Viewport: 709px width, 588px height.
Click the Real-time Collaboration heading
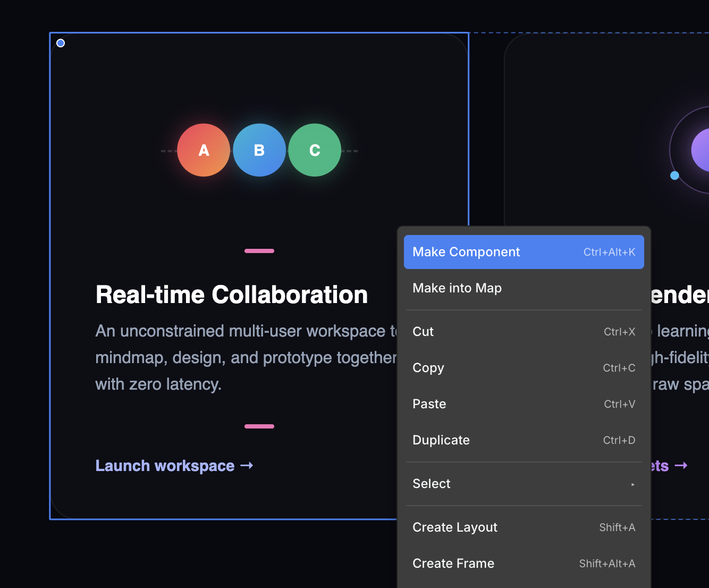tap(232, 295)
